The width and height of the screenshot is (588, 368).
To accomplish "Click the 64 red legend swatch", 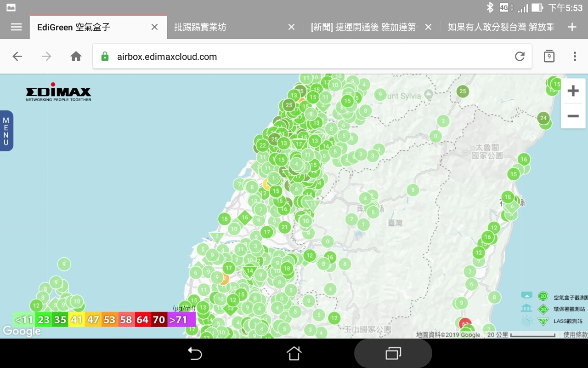I will (x=143, y=320).
